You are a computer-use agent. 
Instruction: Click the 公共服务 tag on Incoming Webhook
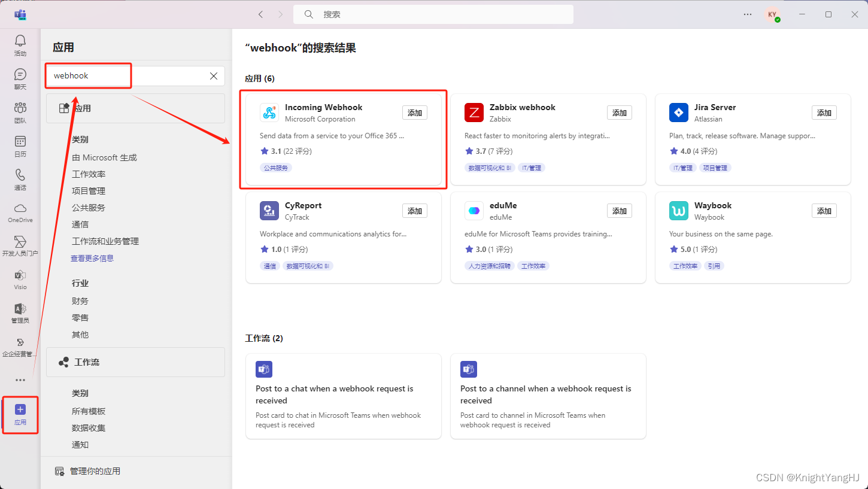click(x=276, y=168)
